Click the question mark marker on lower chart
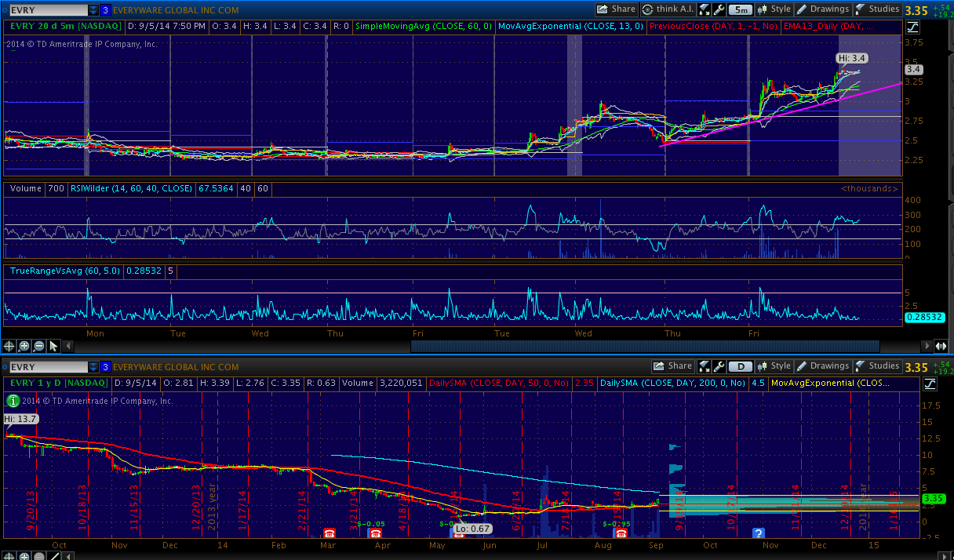The image size is (954, 560). (759, 533)
